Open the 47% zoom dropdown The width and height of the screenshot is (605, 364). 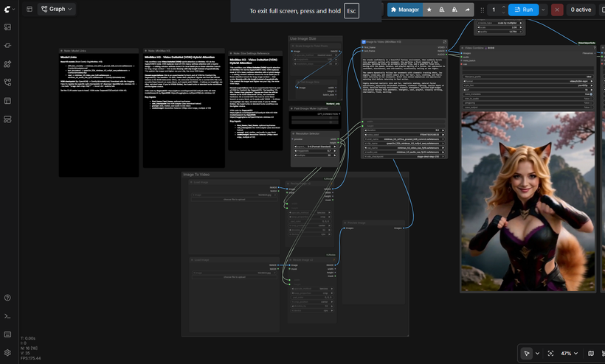pos(569,353)
